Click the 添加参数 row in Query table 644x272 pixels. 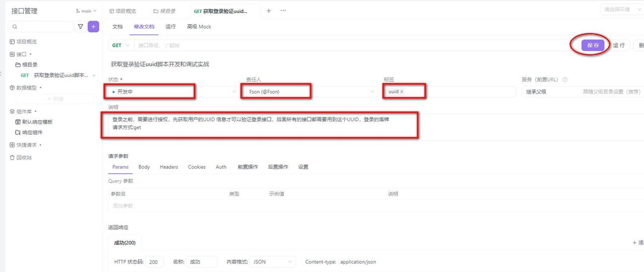[x=376, y=206]
